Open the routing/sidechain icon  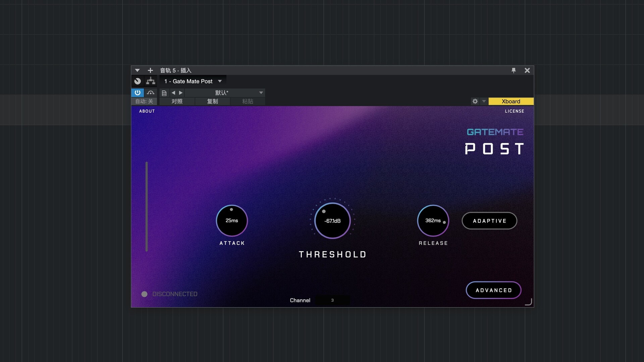pos(151,81)
